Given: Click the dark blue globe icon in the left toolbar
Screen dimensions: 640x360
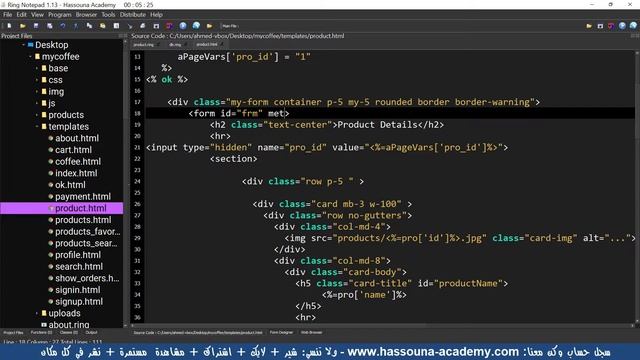Looking at the screenshot, I should pyautogui.click(x=183, y=26).
